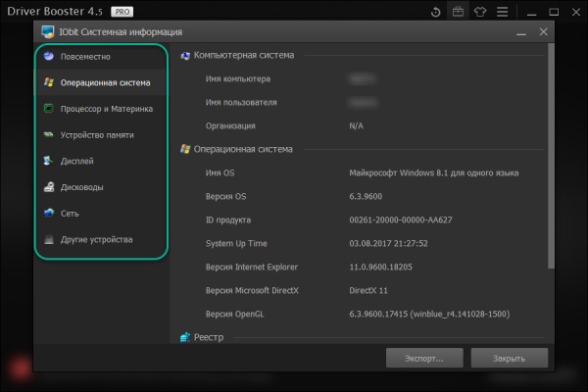The height and width of the screenshot is (392, 588).
Task: Open the Процессор и Материнка category
Action: coord(102,109)
